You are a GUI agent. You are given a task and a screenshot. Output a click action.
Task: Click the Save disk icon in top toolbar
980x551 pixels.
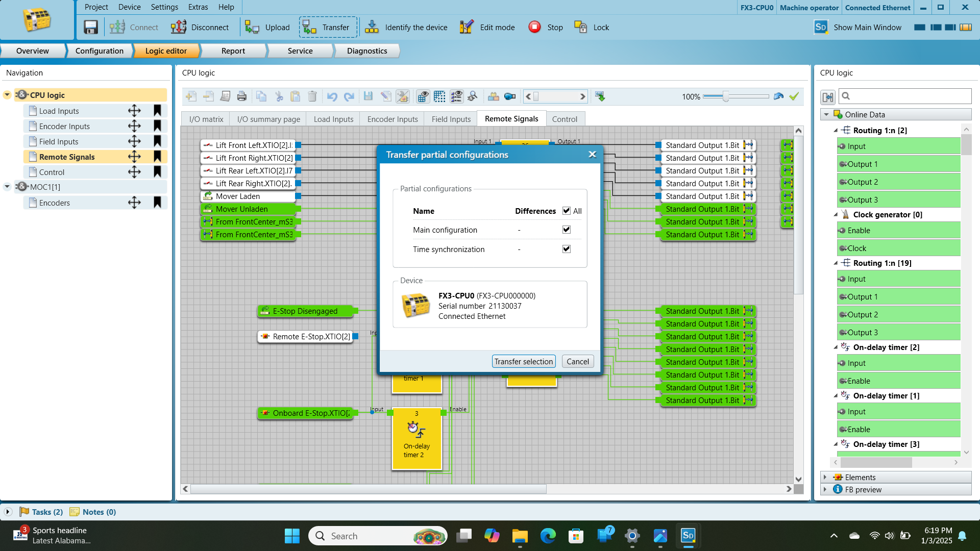(91, 27)
